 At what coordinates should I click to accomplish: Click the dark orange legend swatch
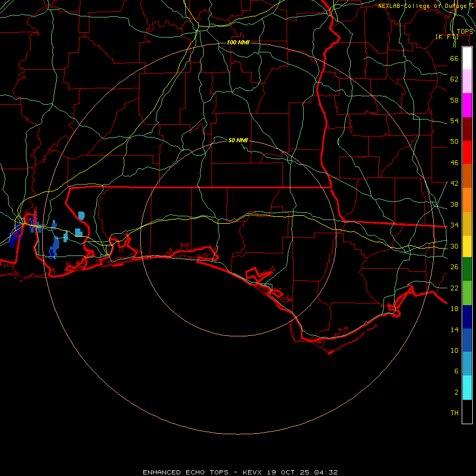tap(467, 176)
